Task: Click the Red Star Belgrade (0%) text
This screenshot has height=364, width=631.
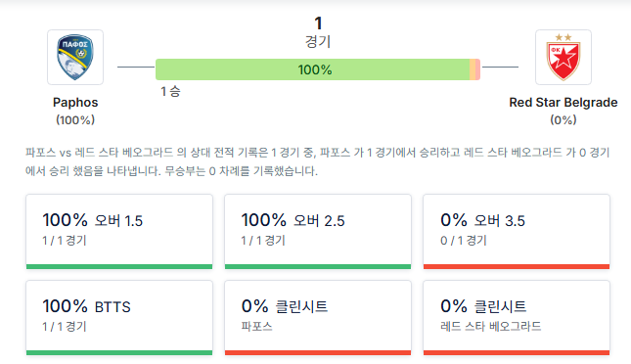Action: pos(563,120)
